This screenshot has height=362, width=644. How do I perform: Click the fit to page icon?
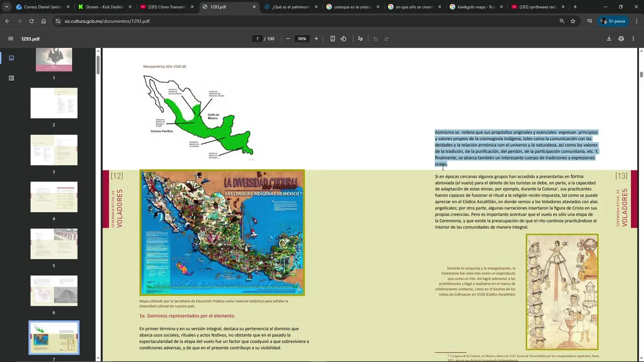pyautogui.click(x=333, y=39)
